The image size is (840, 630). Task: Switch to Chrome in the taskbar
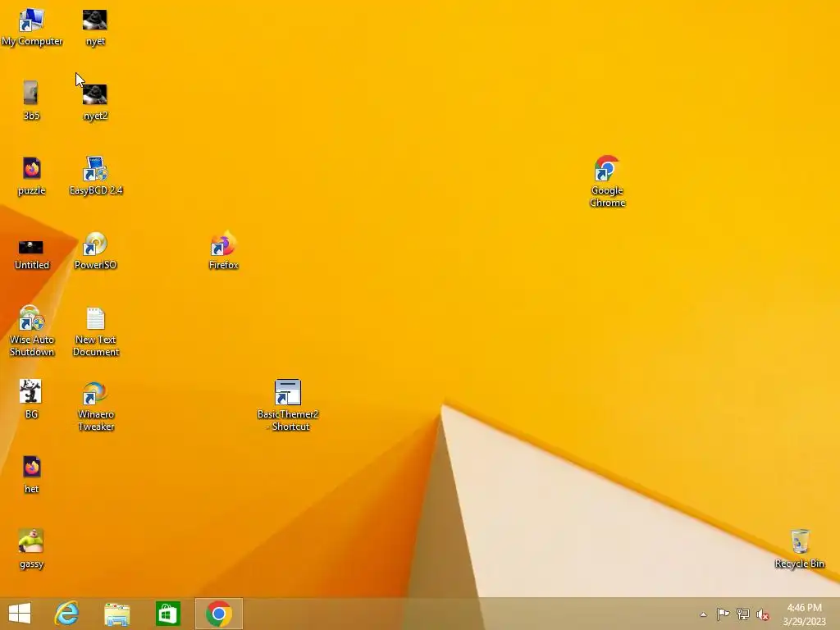[218, 614]
